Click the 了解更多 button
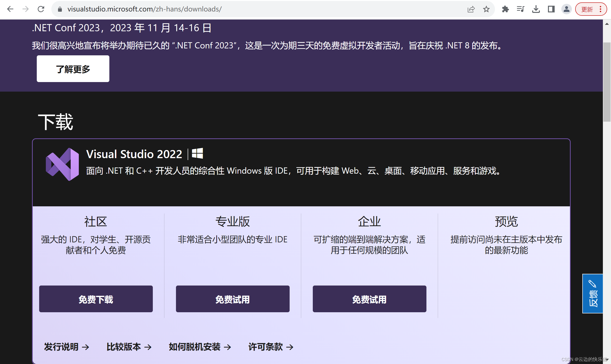The height and width of the screenshot is (364, 611). (73, 69)
